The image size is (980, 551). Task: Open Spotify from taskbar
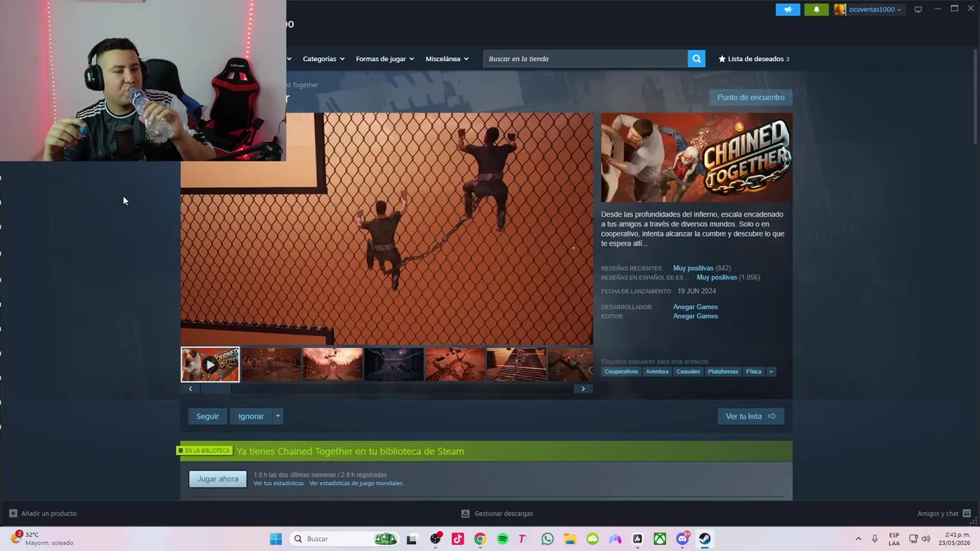pos(502,539)
